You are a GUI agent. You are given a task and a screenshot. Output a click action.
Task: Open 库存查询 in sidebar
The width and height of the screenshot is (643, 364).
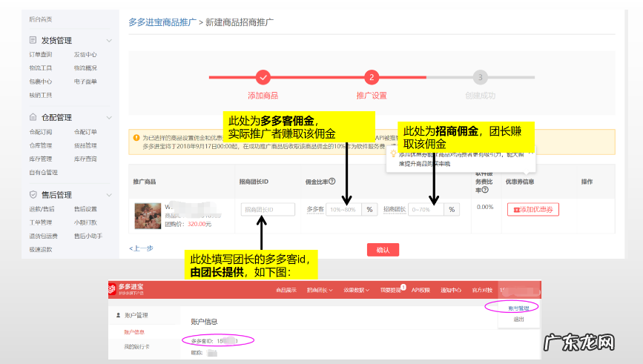click(x=85, y=159)
